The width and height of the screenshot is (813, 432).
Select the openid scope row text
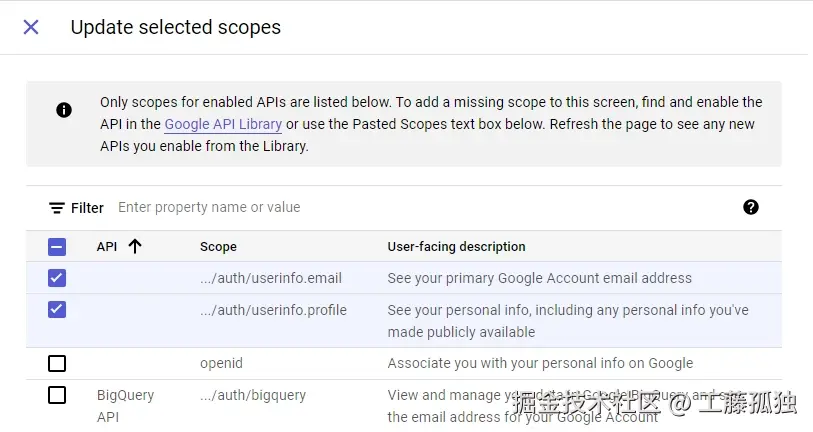[x=221, y=363]
